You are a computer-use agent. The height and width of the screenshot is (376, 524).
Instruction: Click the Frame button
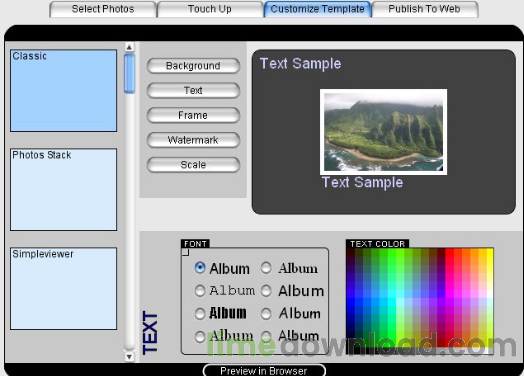tap(193, 115)
